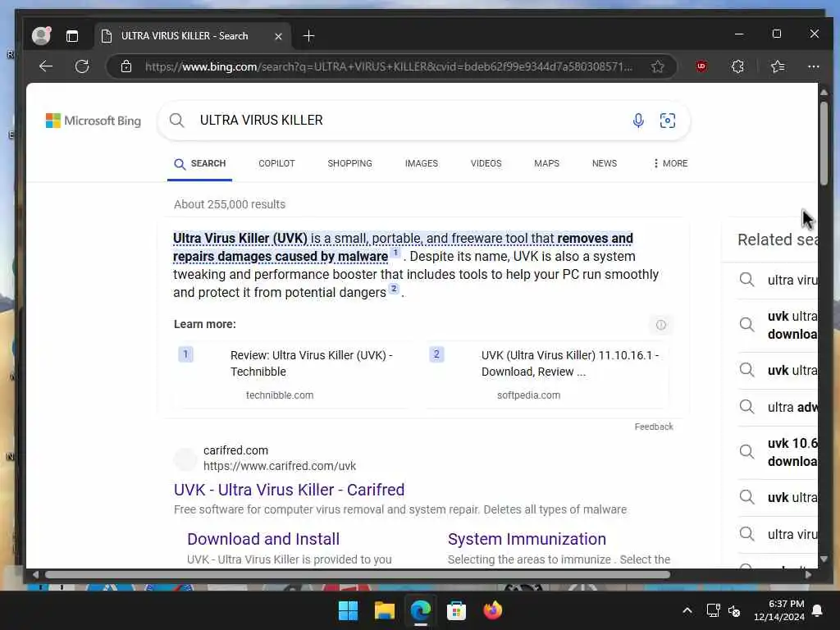Viewport: 840px width, 630px height.
Task: Add page to favorites star icon
Action: 658,66
